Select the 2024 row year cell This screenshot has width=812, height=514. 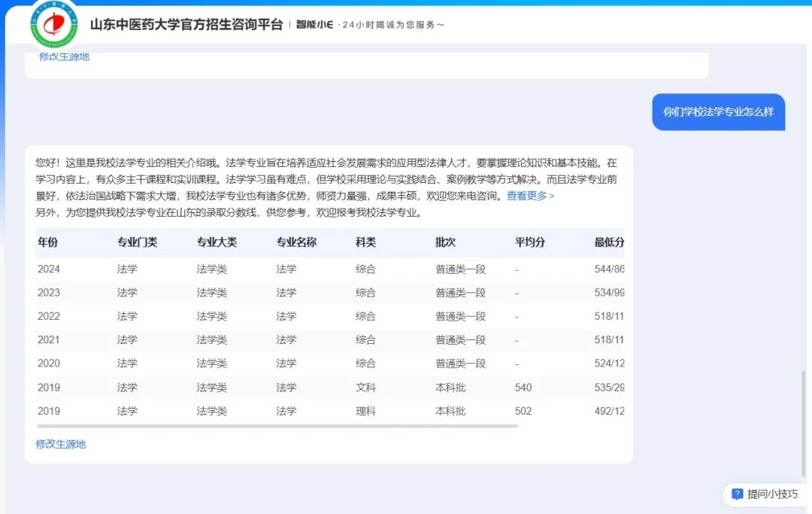[x=48, y=269]
